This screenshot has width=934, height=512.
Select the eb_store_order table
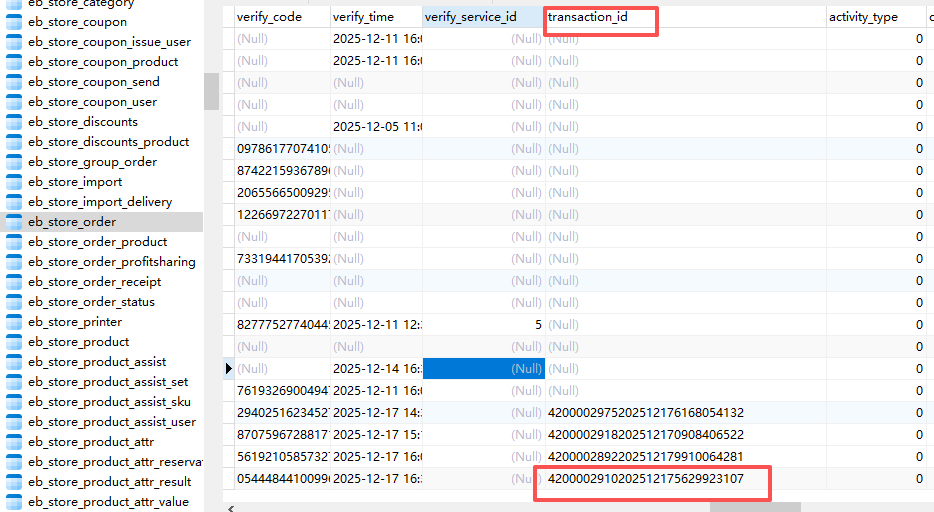coord(72,222)
